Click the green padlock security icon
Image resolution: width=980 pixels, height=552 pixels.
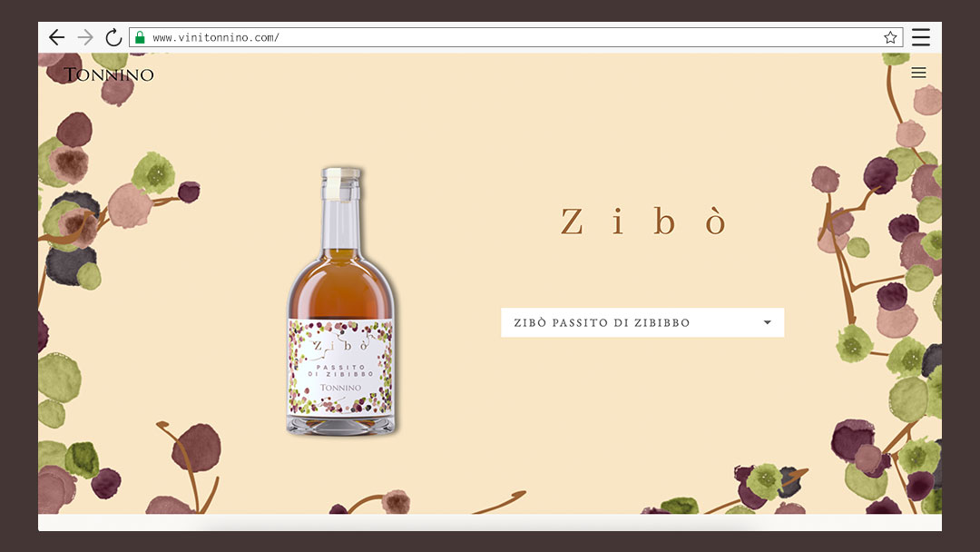click(x=140, y=37)
